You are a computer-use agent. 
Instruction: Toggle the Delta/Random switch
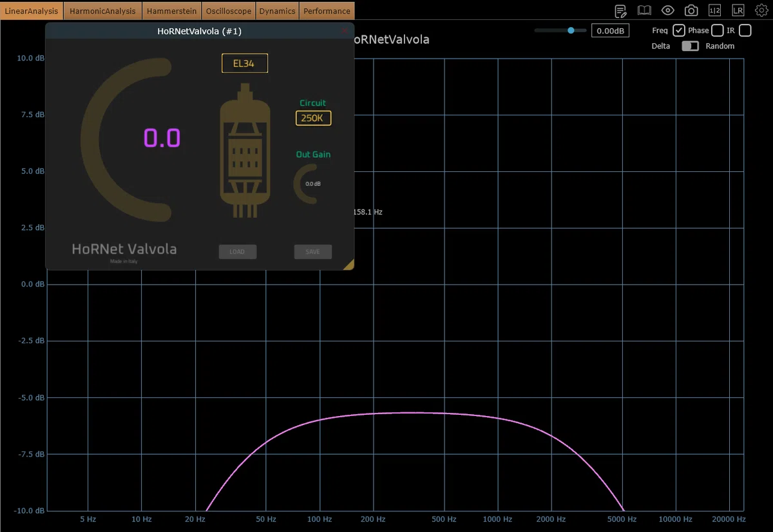(690, 46)
